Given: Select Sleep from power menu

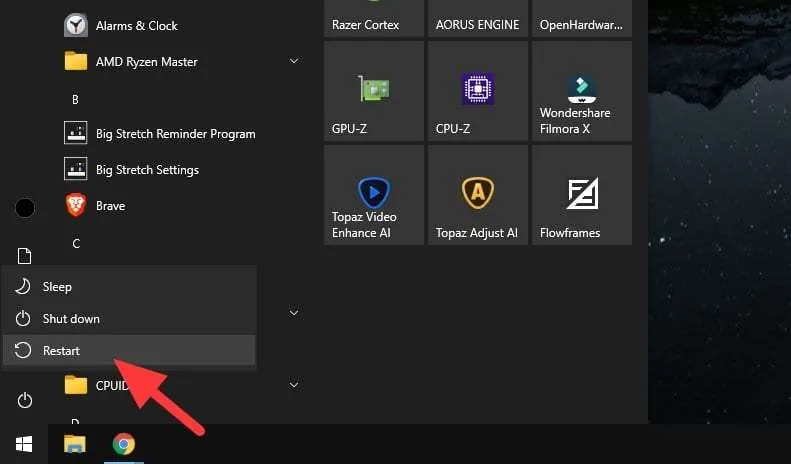Looking at the screenshot, I should pos(129,286).
